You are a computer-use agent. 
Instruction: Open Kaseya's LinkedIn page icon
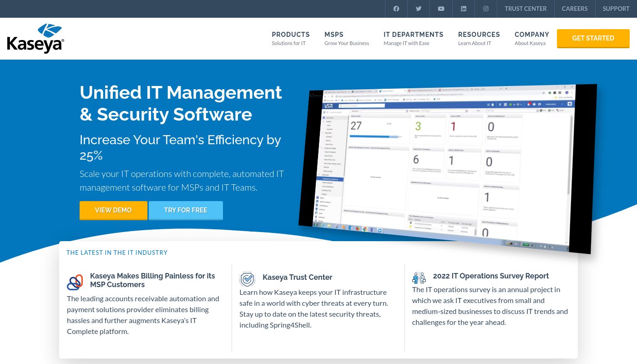464,9
